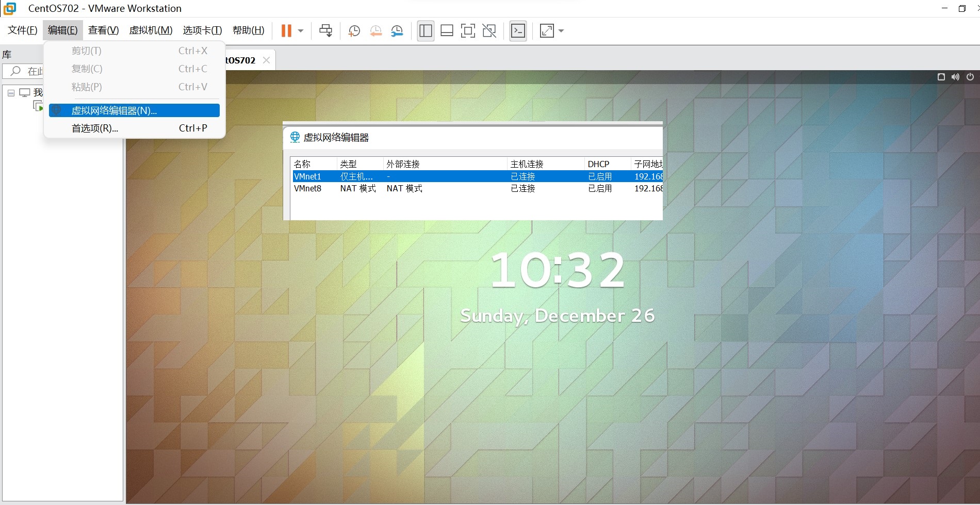This screenshot has width=980, height=505.
Task: Click the DHCP column header
Action: coord(608,164)
